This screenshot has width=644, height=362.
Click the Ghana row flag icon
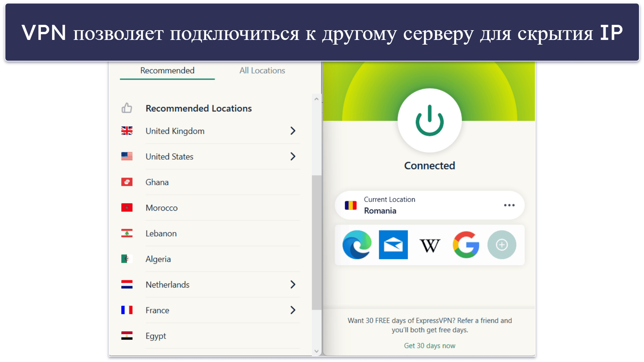[x=127, y=182]
